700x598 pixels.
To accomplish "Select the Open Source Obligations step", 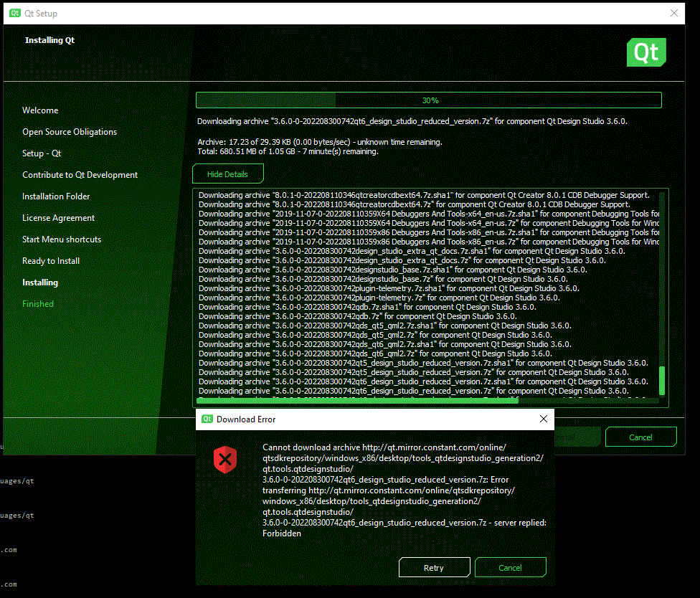I will pos(70,132).
